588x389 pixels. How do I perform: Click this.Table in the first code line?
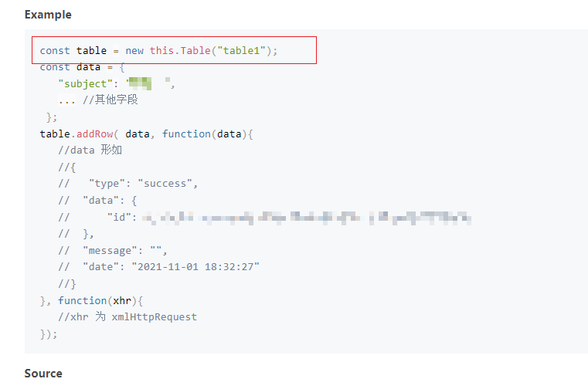click(180, 50)
